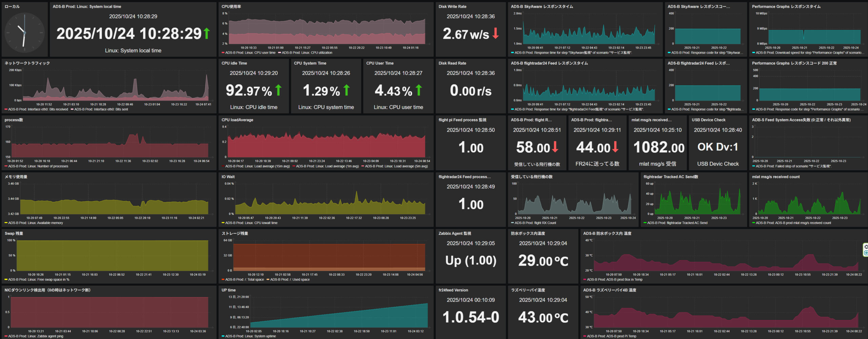Open the CPU loadAverage widget title
Viewport: 868px width, 339px height.
[x=237, y=120]
